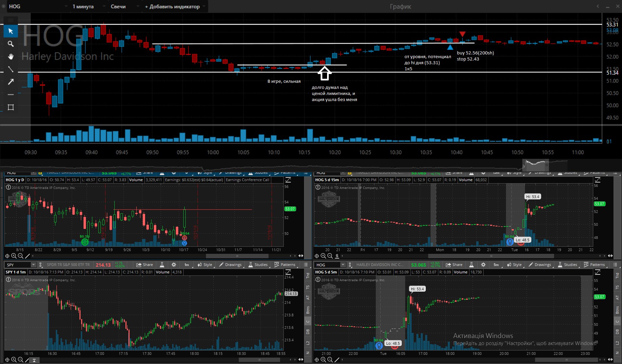
Task: Open the L2 side tab of HOG 5m chart
Action: (x=617, y=343)
